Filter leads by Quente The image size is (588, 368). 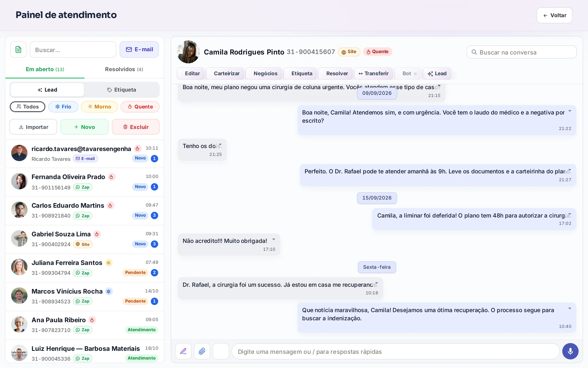140,107
